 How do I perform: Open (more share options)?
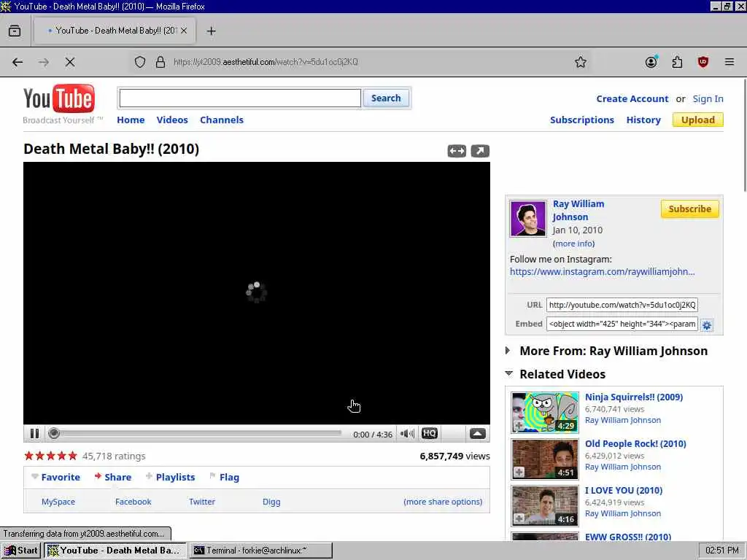[443, 502]
